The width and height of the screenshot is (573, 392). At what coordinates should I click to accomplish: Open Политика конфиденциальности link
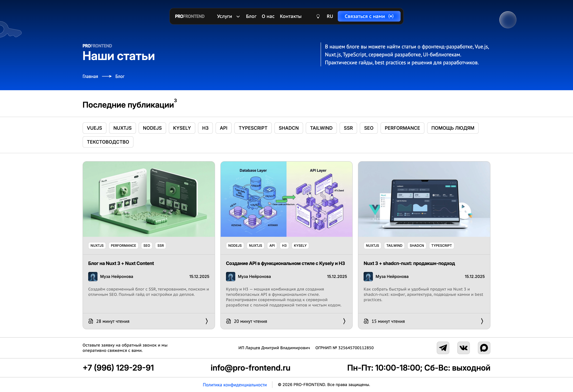(234, 385)
